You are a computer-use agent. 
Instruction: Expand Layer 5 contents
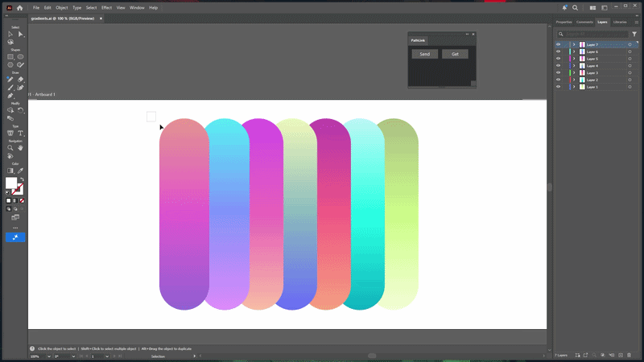coord(574,59)
